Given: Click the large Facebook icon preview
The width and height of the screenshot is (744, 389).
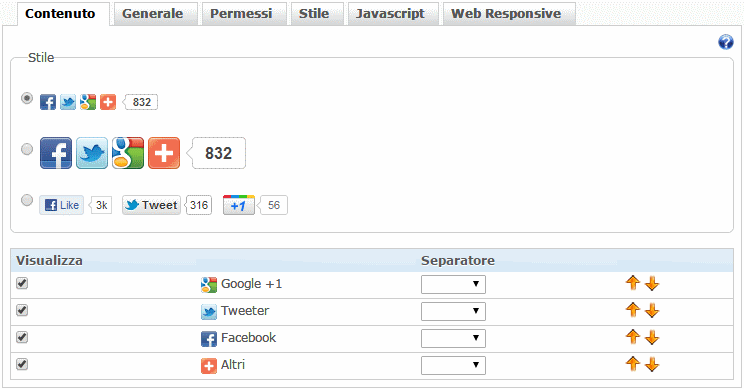Looking at the screenshot, I should coord(56,153).
